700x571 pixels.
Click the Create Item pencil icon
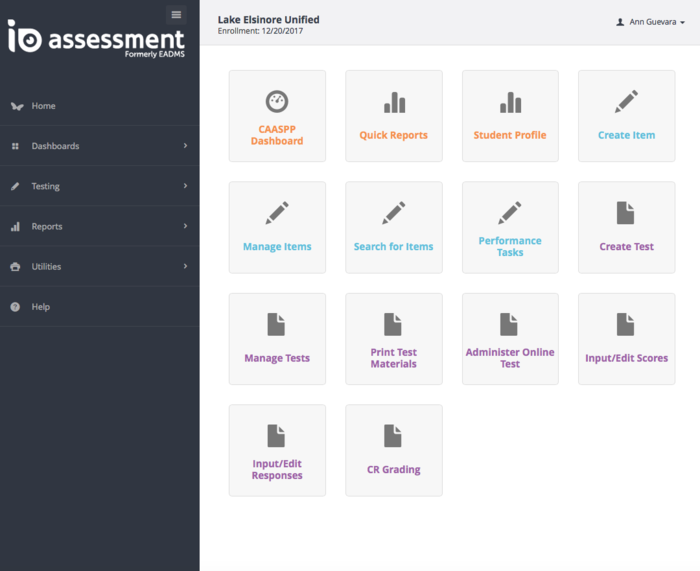click(626, 102)
